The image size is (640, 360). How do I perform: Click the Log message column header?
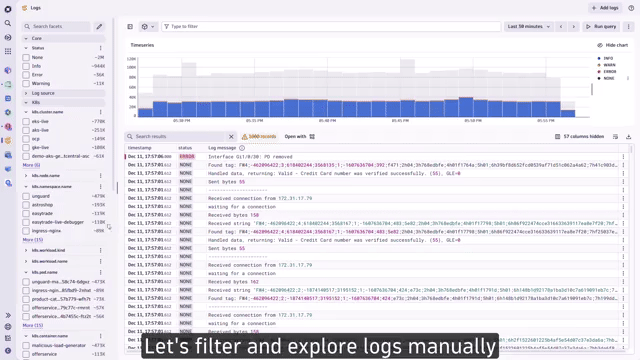(222, 148)
